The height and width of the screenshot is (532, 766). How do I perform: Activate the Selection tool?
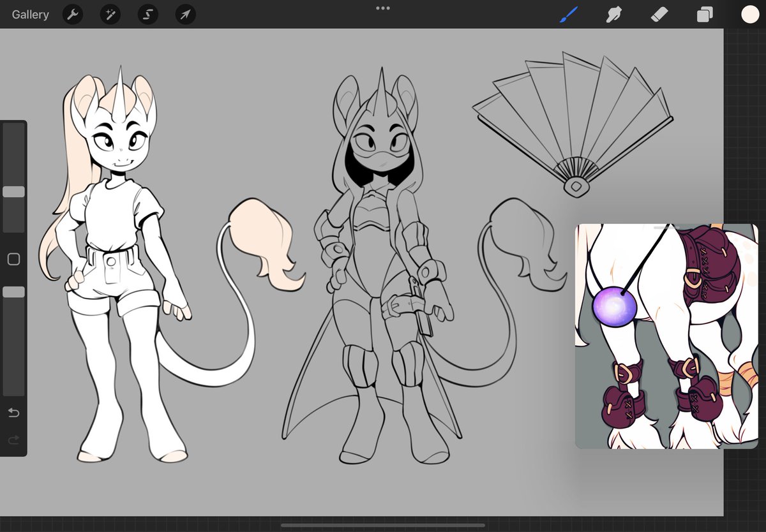pos(148,14)
